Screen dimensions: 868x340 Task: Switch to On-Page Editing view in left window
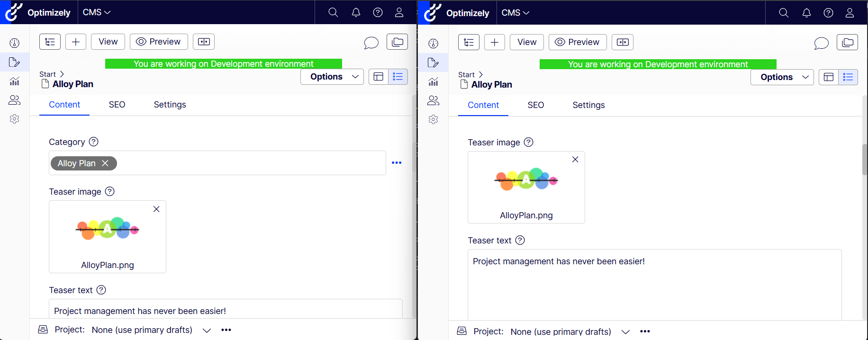(x=378, y=77)
